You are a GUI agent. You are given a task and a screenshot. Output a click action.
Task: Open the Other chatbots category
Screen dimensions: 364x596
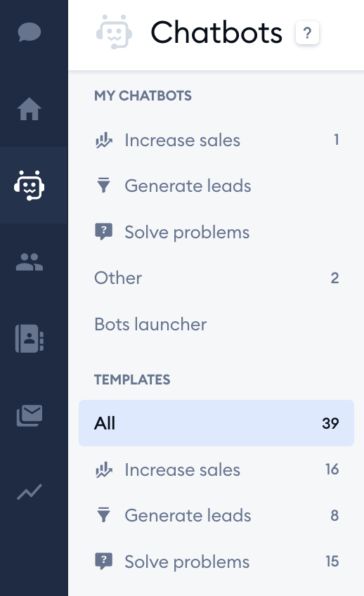click(x=216, y=278)
